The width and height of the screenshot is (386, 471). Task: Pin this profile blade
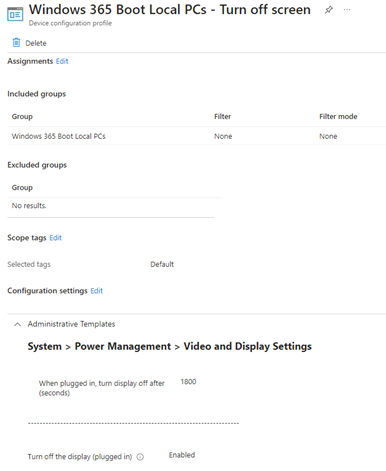[x=329, y=10]
